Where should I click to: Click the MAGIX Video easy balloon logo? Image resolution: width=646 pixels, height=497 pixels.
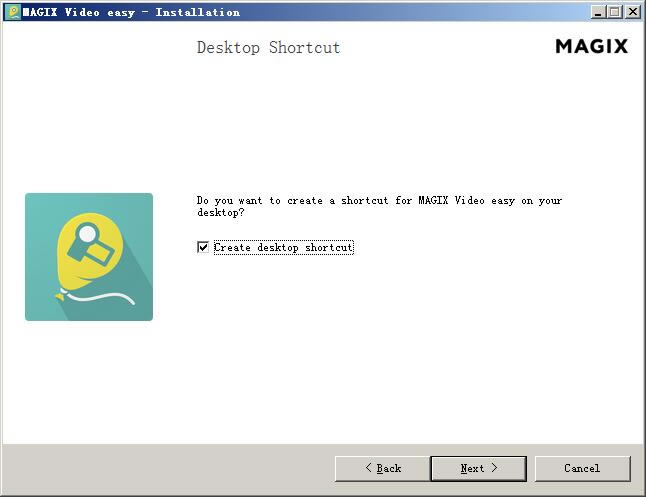click(89, 257)
